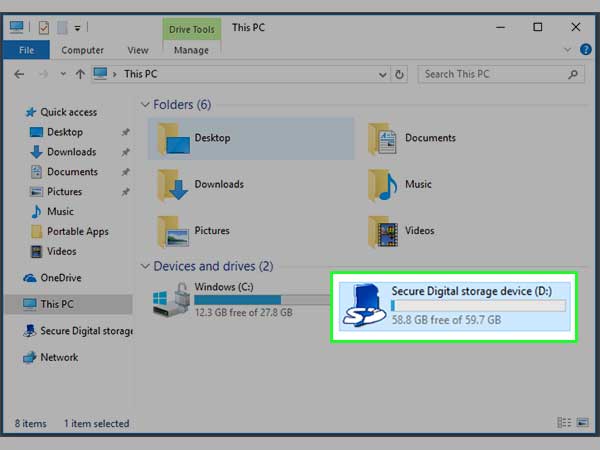Click the Windows (C:) usage bar
This screenshot has height=450, width=600.
click(x=262, y=300)
